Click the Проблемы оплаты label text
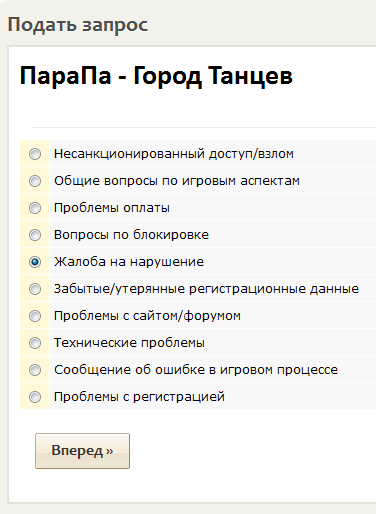376x514 pixels. coord(112,208)
